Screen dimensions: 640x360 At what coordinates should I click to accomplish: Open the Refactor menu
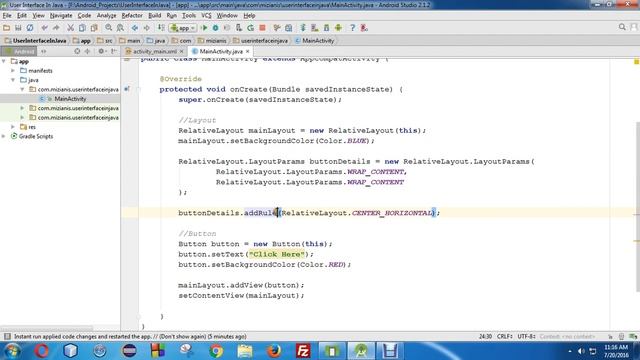click(x=132, y=16)
